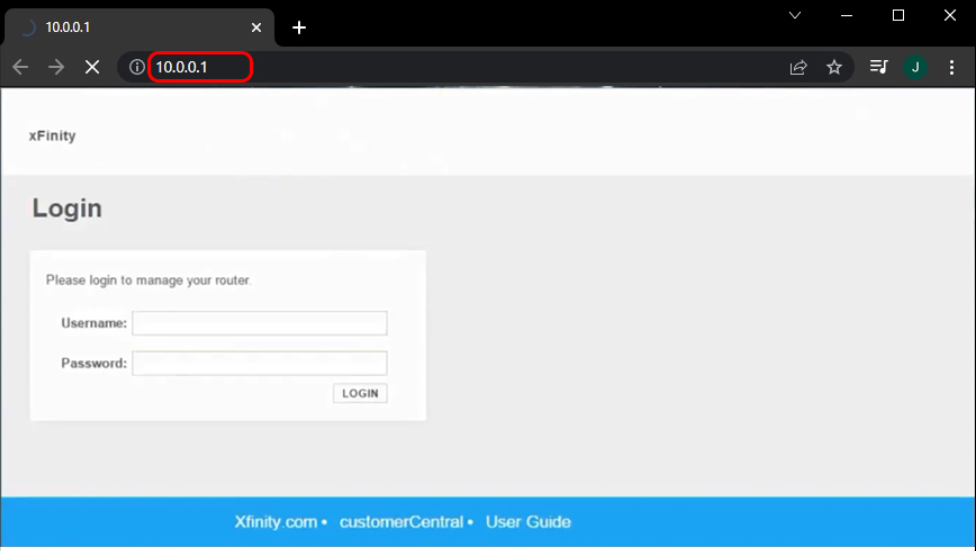Viewport: 977px width, 551px height.
Task: Open the User Guide link
Action: click(x=528, y=522)
